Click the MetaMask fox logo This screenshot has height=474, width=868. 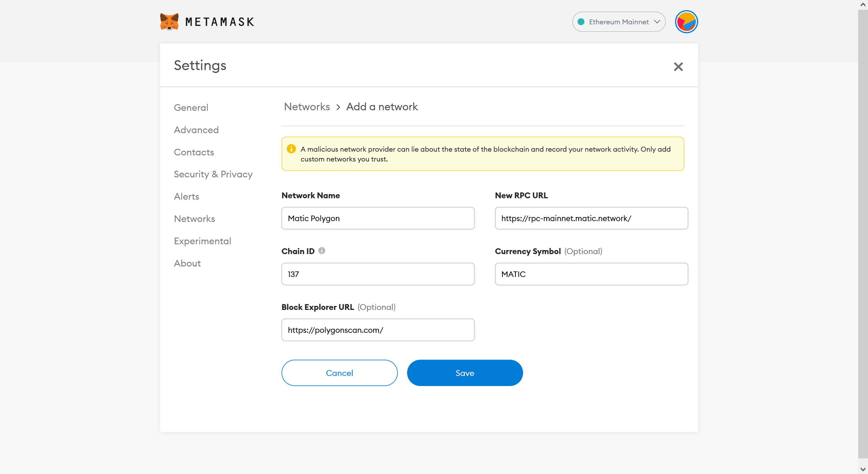click(169, 22)
